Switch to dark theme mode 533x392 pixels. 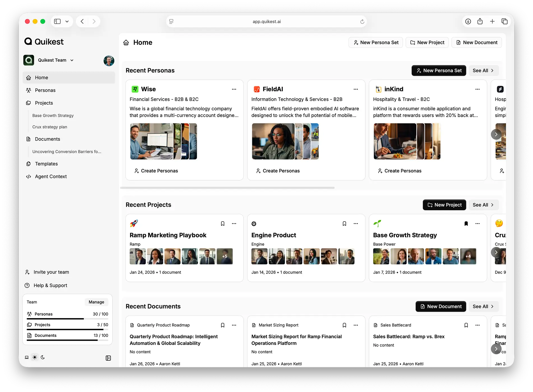[43, 357]
